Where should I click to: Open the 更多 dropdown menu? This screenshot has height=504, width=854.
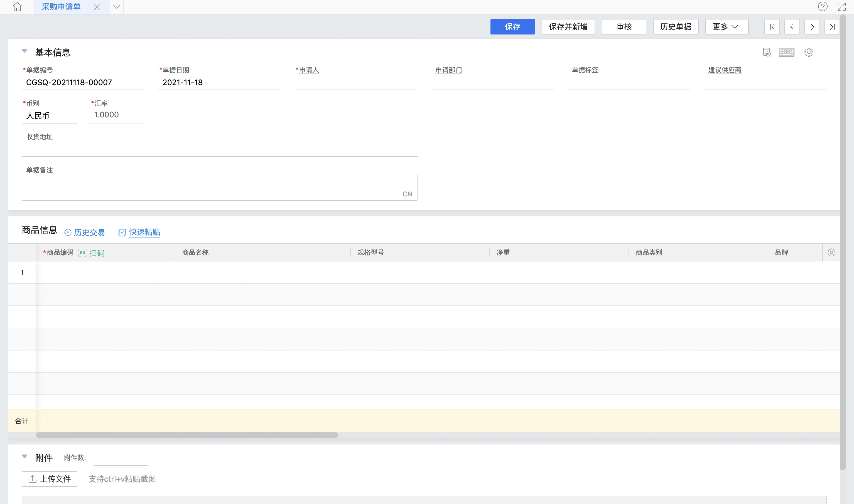[x=727, y=27]
